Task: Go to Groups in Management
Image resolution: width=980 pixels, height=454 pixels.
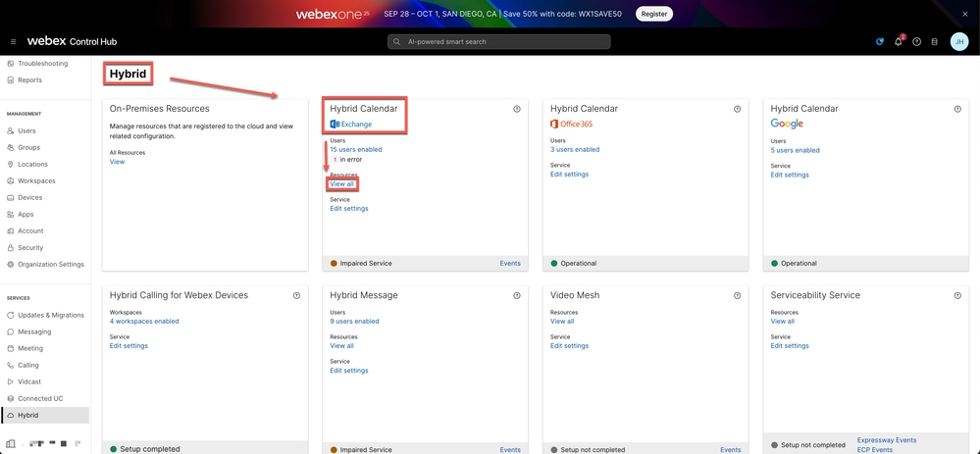Action: coord(28,147)
